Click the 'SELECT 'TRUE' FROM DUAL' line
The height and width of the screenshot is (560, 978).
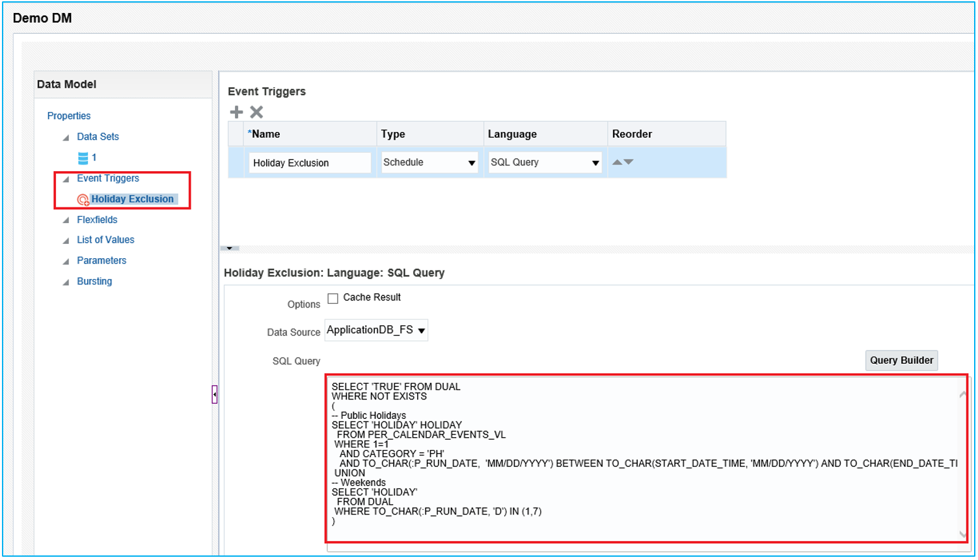[x=396, y=386]
